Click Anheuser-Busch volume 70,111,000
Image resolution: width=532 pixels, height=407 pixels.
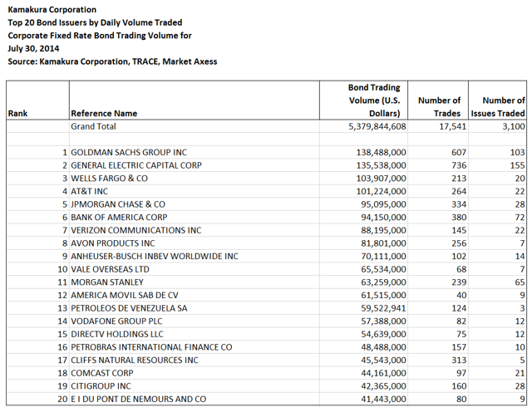point(383,256)
